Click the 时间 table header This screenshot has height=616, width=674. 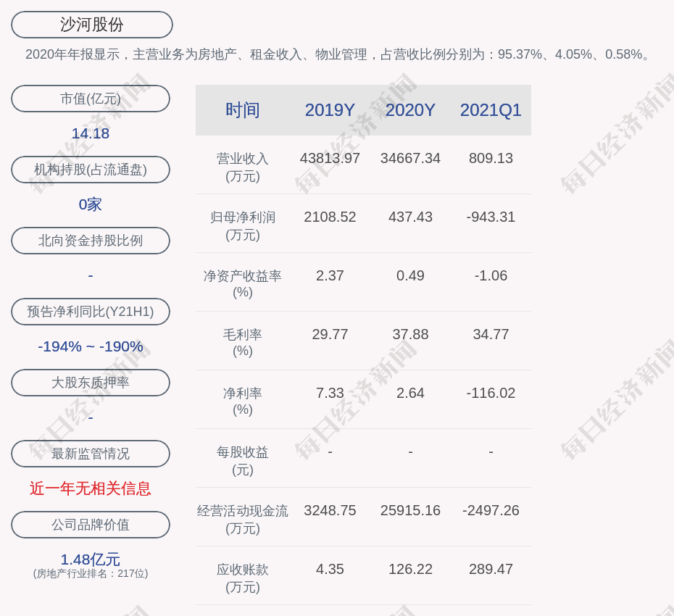pos(243,110)
